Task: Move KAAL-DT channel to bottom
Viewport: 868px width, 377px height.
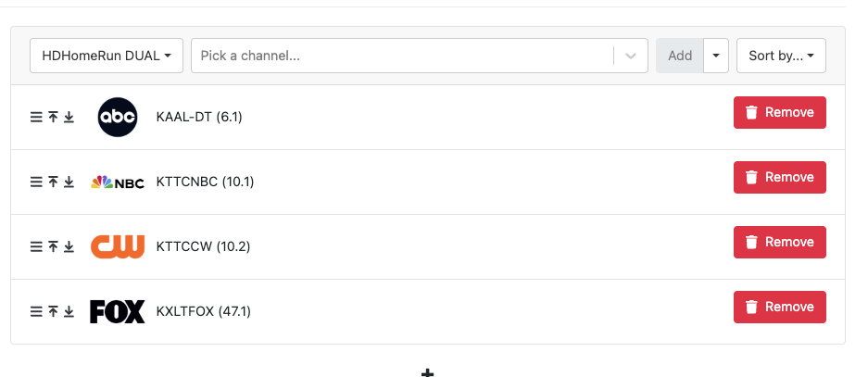Action: (x=69, y=118)
